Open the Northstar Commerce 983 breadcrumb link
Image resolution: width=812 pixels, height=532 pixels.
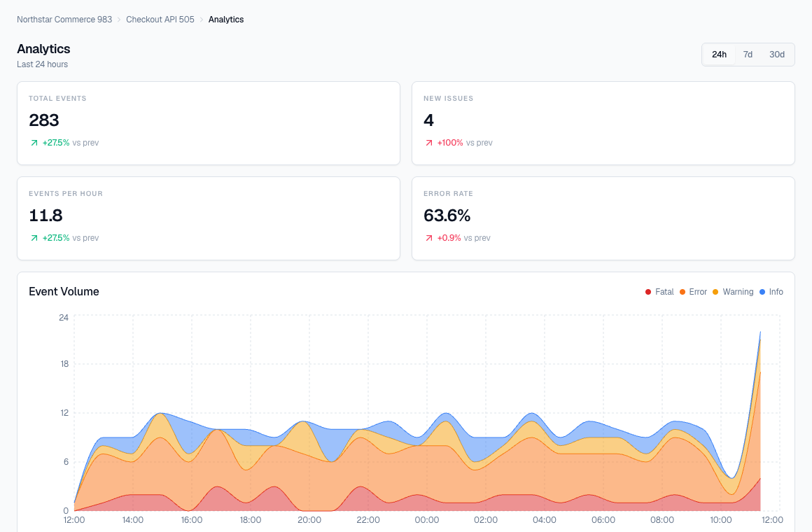coord(64,20)
